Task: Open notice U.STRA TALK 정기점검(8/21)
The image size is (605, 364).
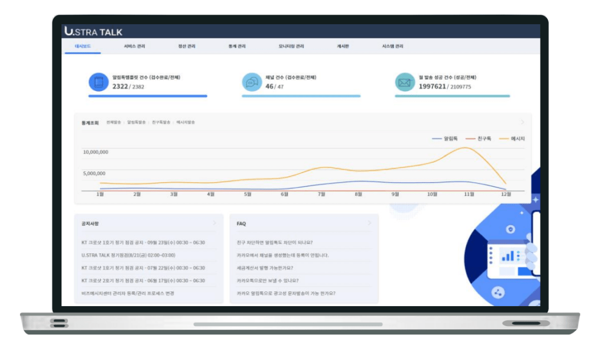Action: pyautogui.click(x=128, y=255)
